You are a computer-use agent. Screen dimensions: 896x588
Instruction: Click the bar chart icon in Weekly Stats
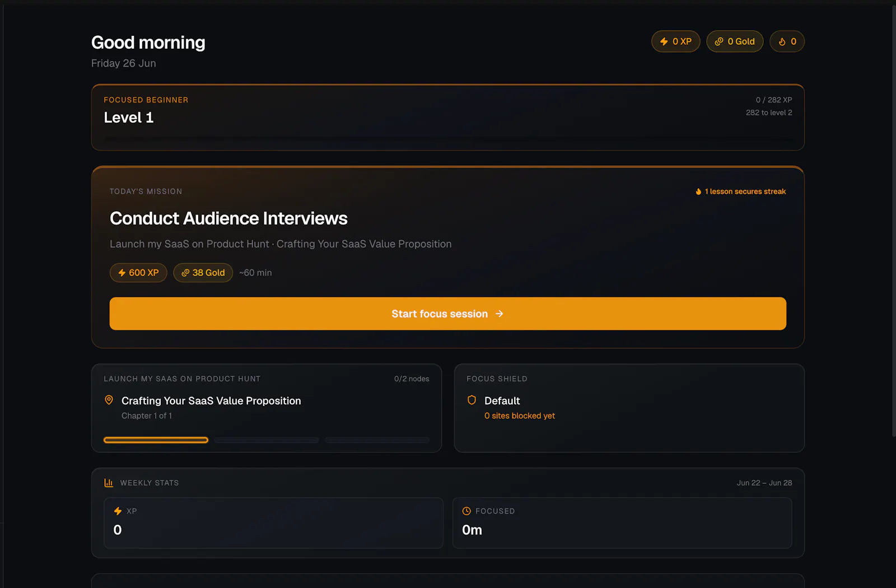(x=109, y=483)
